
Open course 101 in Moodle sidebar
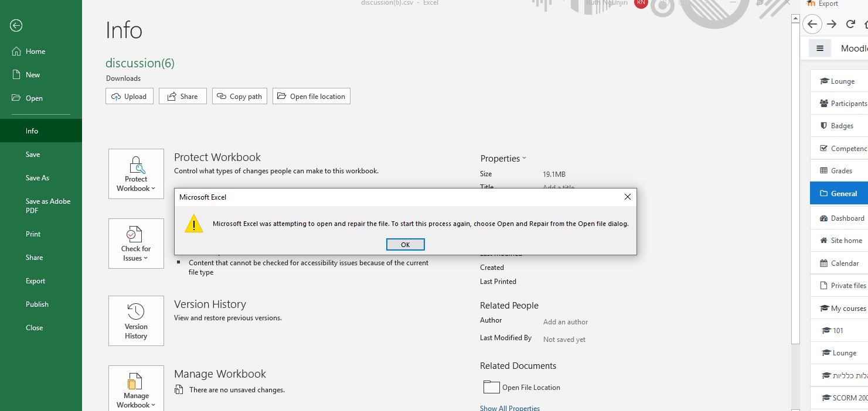coord(839,331)
